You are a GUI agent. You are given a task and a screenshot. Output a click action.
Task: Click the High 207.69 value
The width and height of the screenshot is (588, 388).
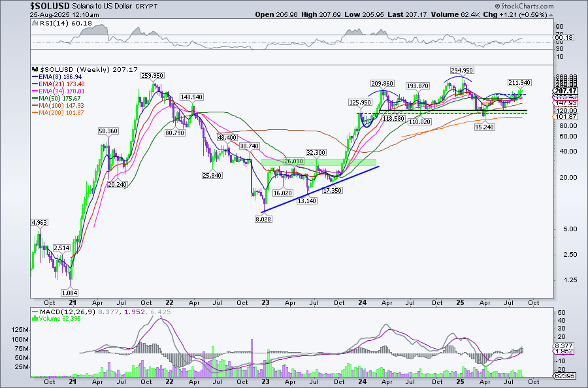pos(321,14)
